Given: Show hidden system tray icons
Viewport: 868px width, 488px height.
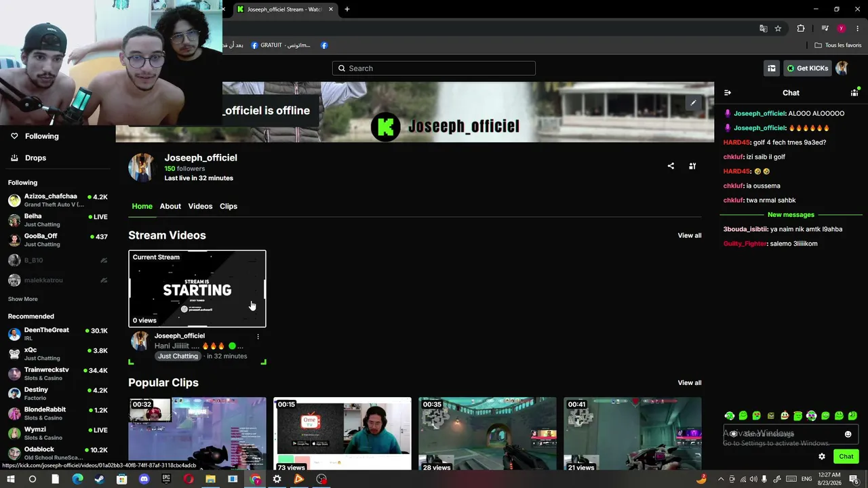Looking at the screenshot, I should point(721,479).
